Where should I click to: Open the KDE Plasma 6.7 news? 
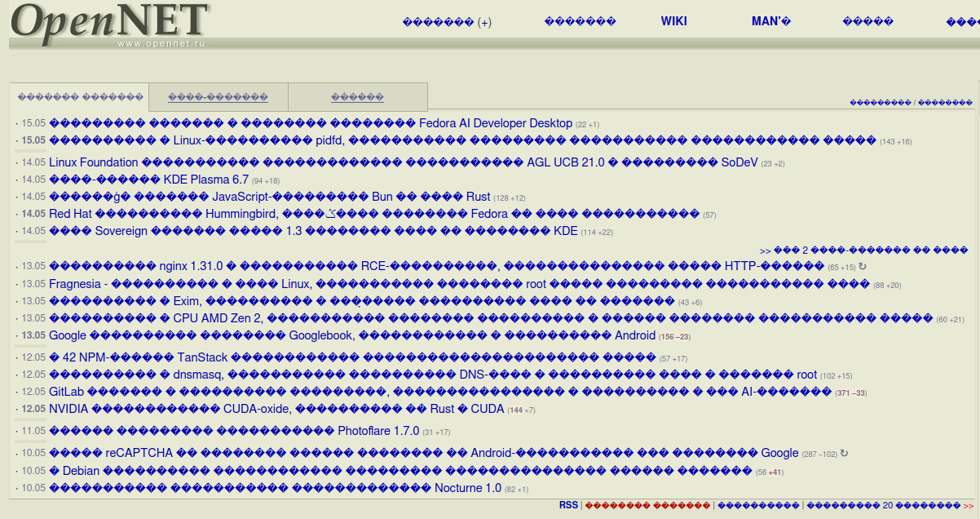click(x=149, y=180)
